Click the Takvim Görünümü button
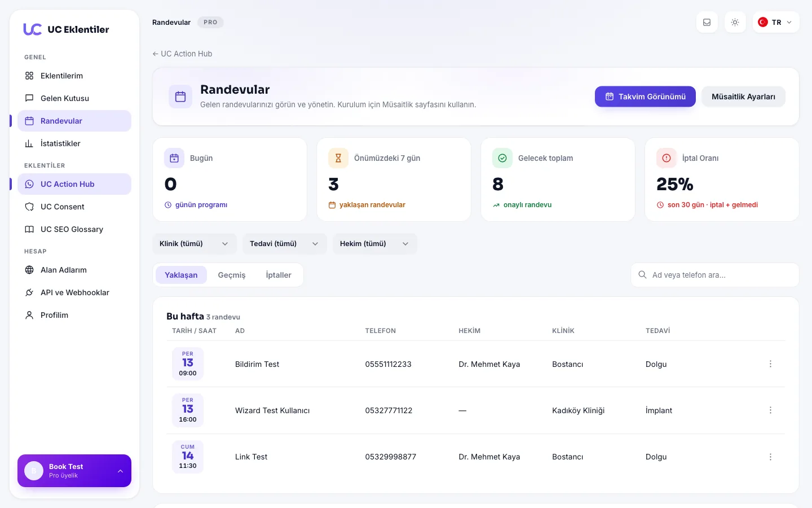The image size is (812, 508). pyautogui.click(x=645, y=97)
